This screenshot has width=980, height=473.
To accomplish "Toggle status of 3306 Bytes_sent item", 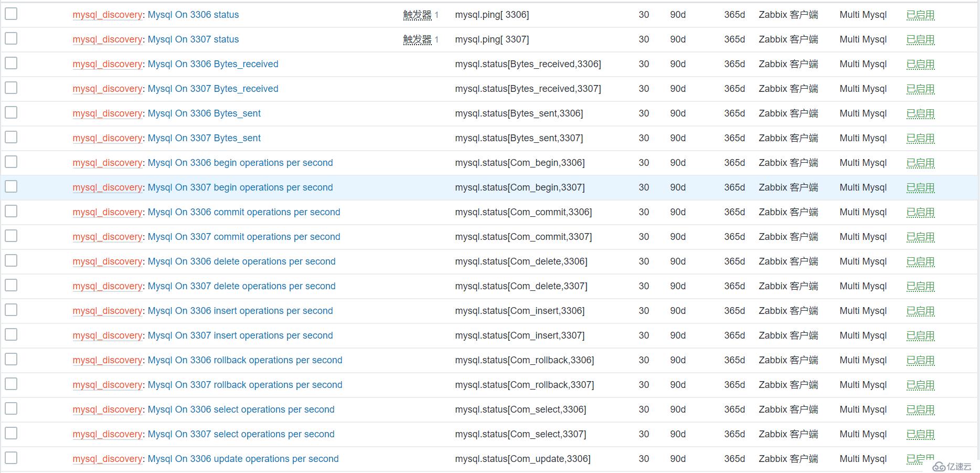I will 921,113.
